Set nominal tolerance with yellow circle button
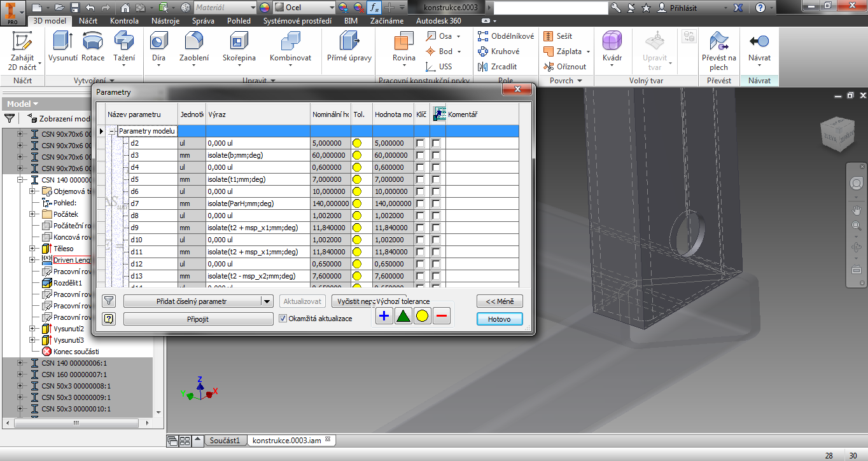The height and width of the screenshot is (461, 868). coord(422,315)
